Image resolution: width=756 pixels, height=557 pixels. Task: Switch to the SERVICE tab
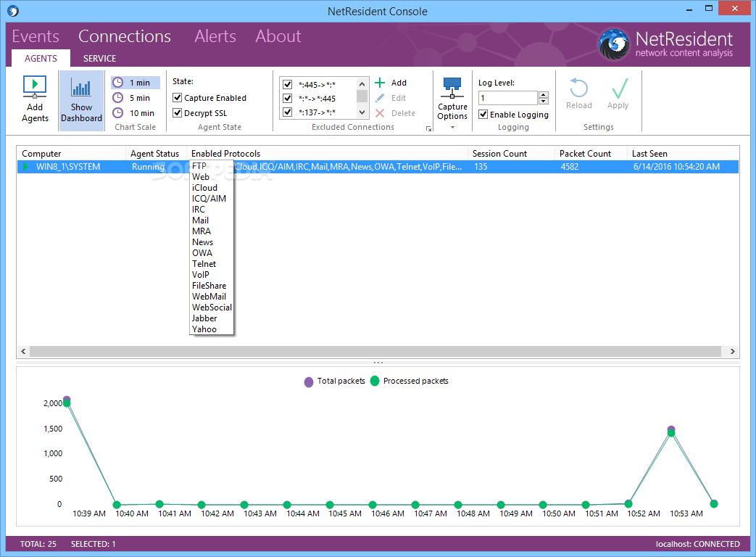point(99,58)
